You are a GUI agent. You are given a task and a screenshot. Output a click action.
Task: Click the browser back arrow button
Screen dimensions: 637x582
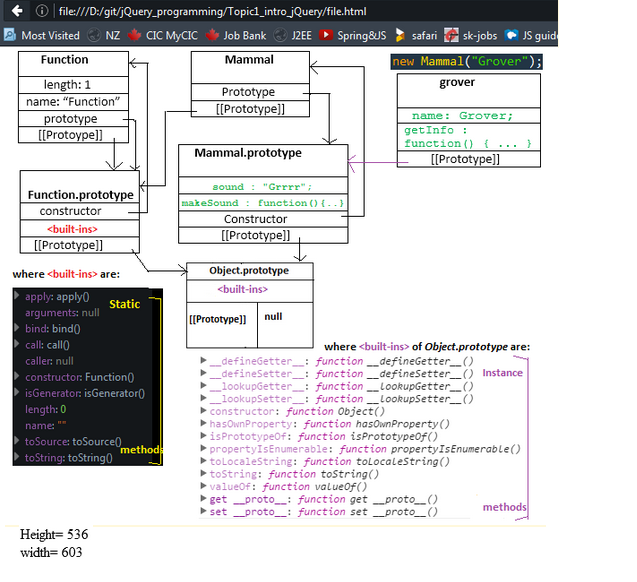pyautogui.click(x=17, y=11)
